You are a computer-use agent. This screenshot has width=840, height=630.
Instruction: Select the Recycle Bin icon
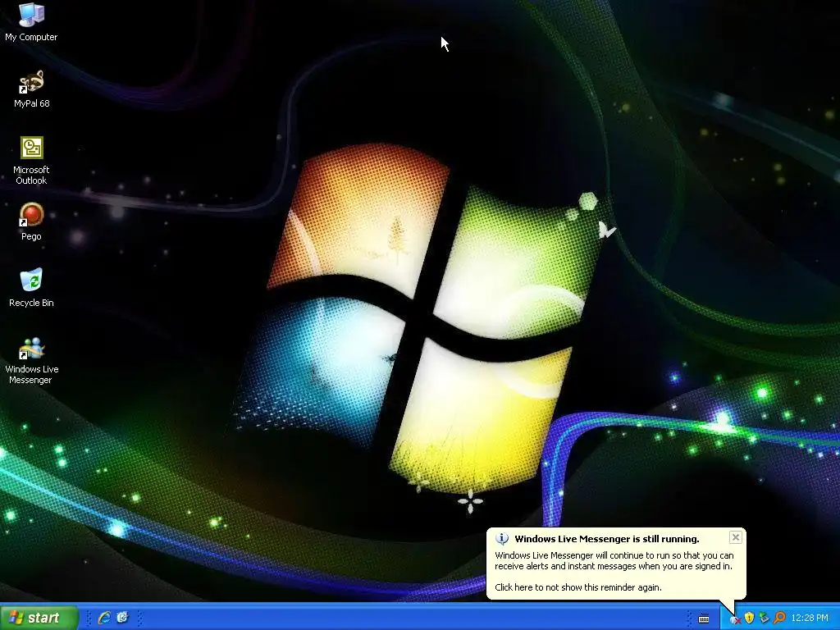31,288
